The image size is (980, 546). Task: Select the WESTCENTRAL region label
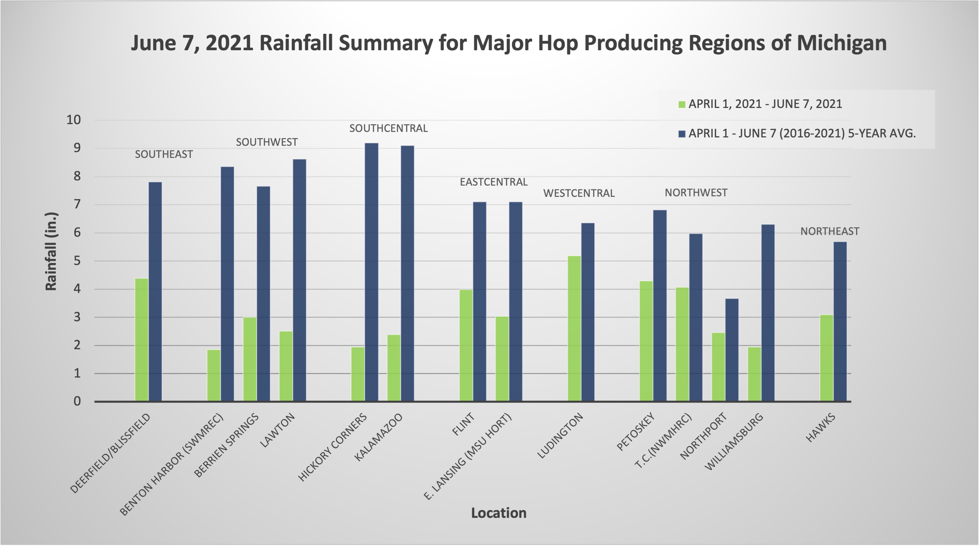(579, 193)
